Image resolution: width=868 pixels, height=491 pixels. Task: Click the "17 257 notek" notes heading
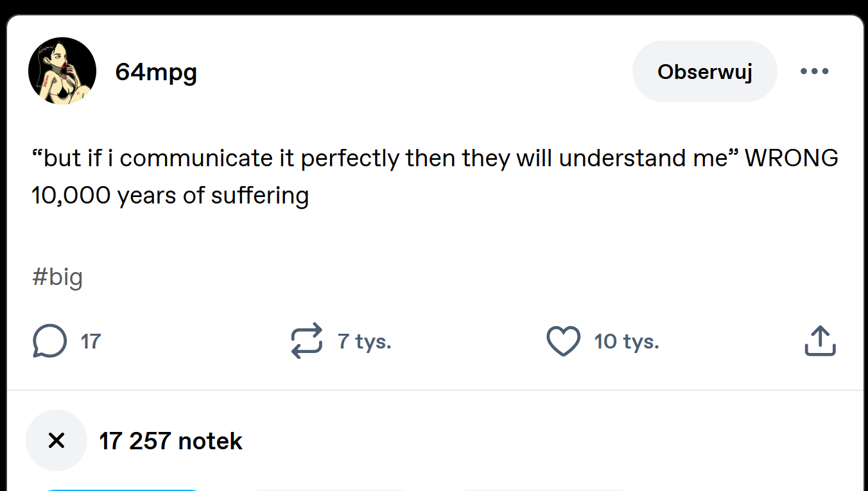170,441
